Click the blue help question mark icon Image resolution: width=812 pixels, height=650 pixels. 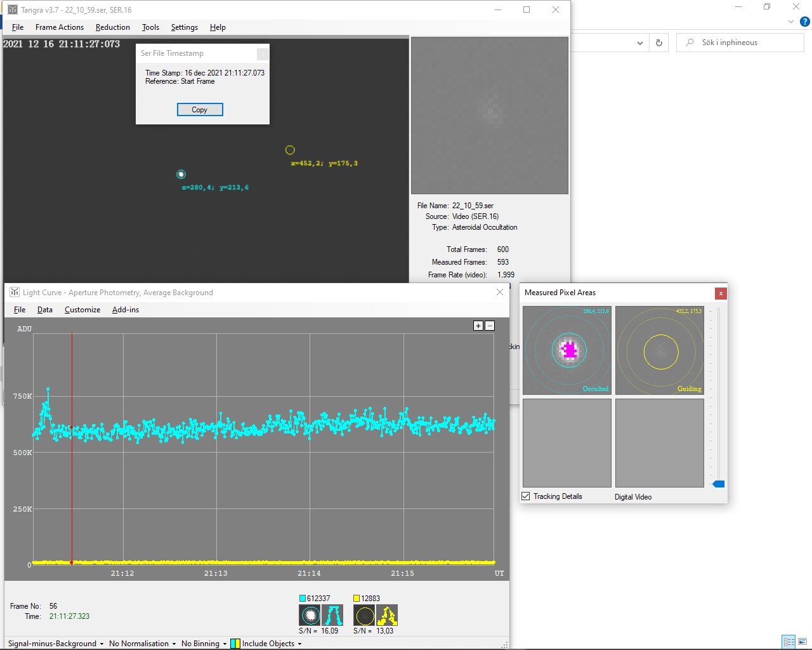(804, 22)
